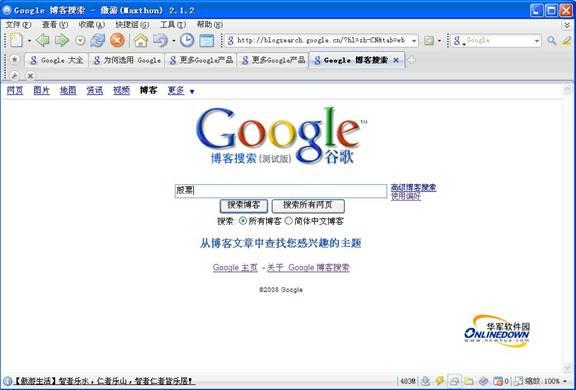Click the info icon at status bar left
This screenshot has height=390, width=576.
tap(7, 381)
